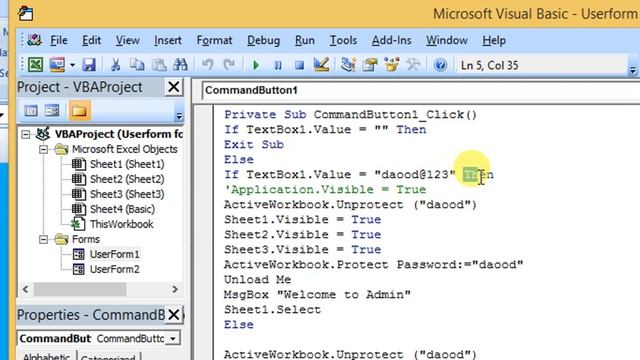Screen dimensions: 640x360
Task: Click the Copy toolbar icon
Action: pyautogui.click(x=137, y=65)
